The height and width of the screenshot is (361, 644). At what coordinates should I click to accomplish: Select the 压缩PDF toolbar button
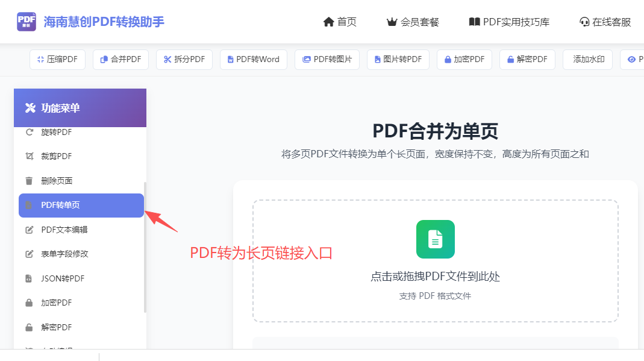(x=57, y=60)
